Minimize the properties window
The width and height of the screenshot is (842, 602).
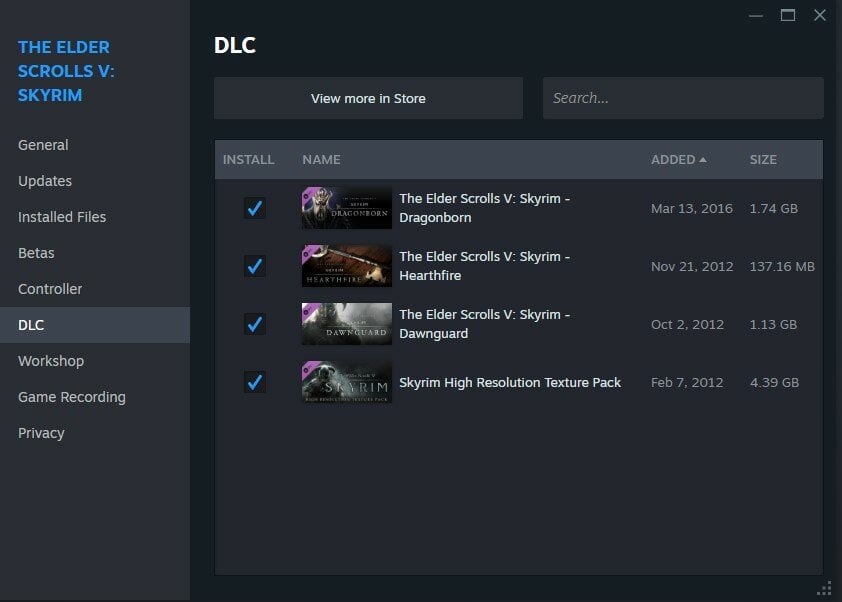click(756, 16)
